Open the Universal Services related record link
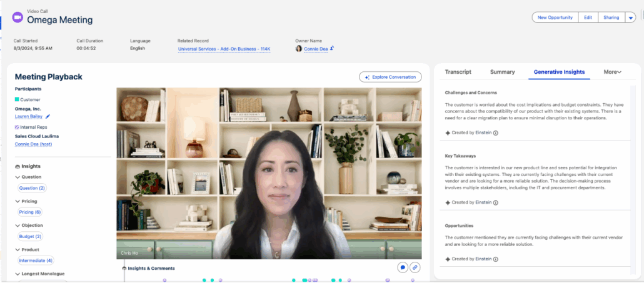Viewport: 644px width, 283px height. pos(224,49)
